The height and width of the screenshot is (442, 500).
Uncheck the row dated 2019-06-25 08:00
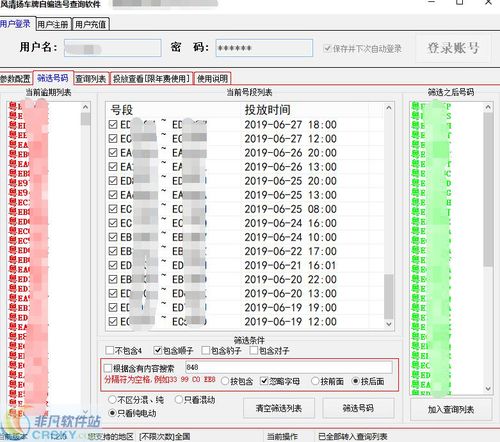[113, 209]
